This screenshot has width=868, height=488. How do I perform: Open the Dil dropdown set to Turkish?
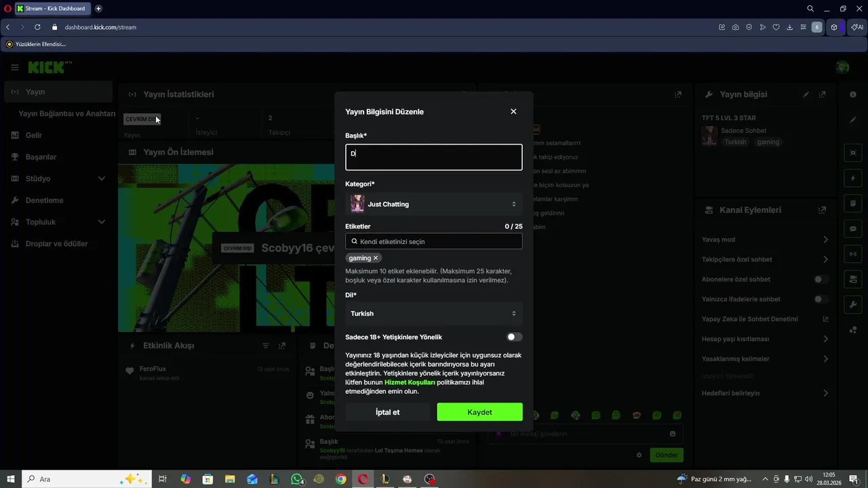tap(434, 313)
